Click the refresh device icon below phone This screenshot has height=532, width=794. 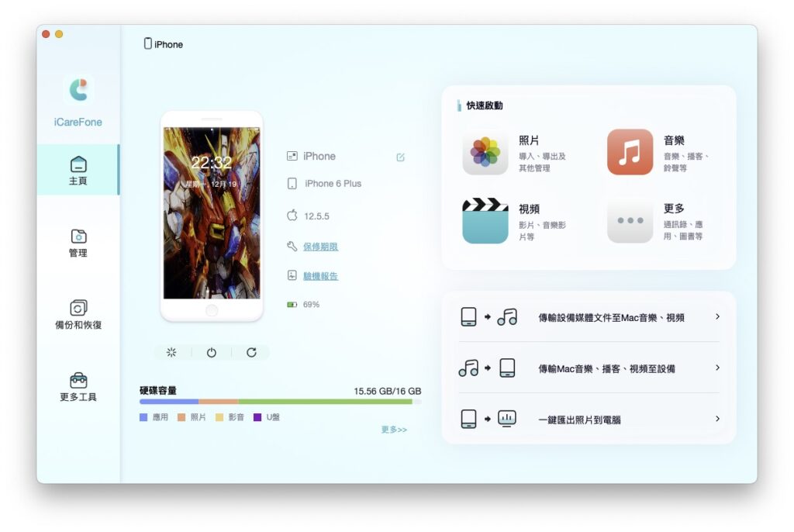(251, 352)
